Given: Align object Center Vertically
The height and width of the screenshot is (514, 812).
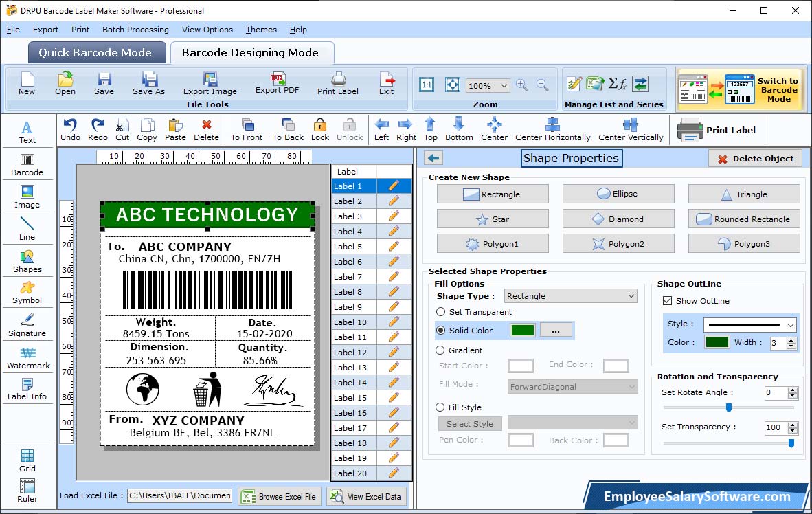Looking at the screenshot, I should [631, 130].
